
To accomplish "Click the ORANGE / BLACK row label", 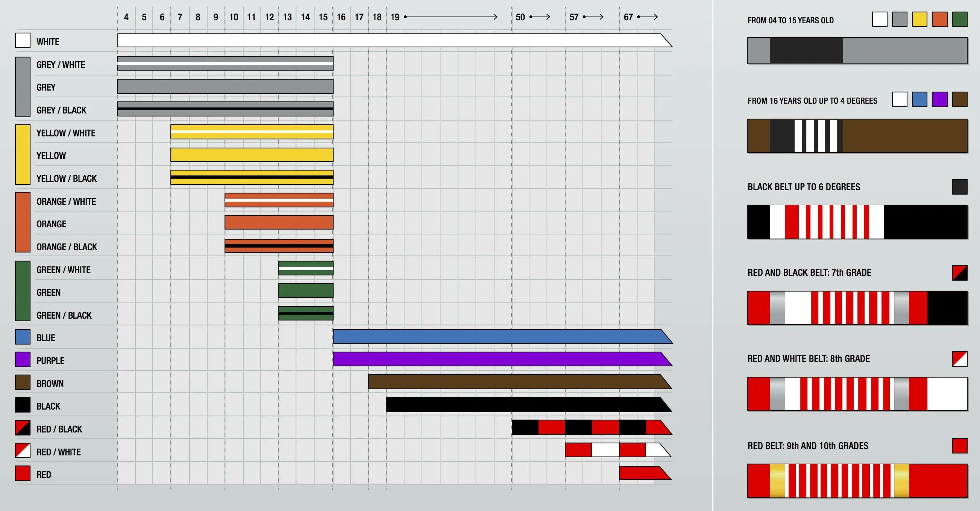I will [x=67, y=247].
